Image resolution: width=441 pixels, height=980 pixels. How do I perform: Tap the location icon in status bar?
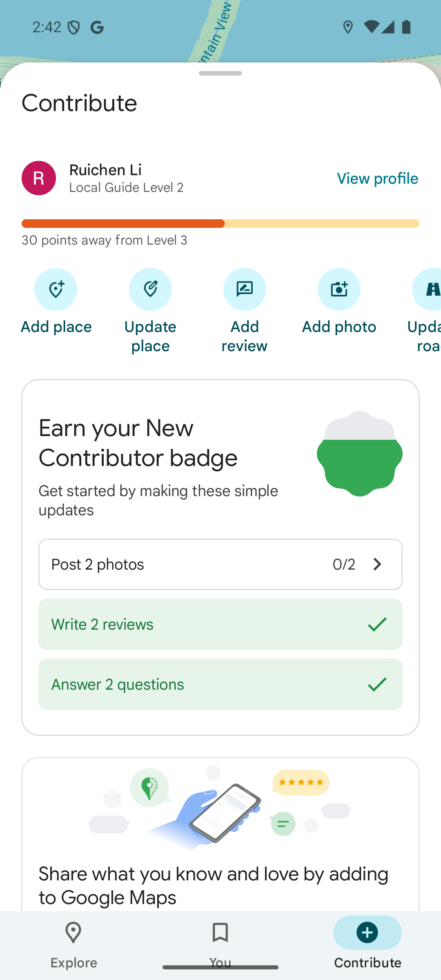click(x=348, y=27)
